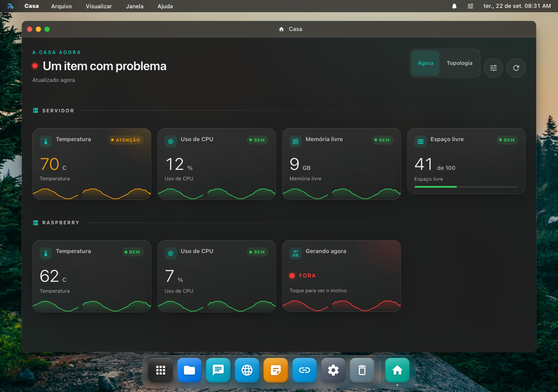
Task: Open control center sliders in menu bar
Action: coord(470,6)
